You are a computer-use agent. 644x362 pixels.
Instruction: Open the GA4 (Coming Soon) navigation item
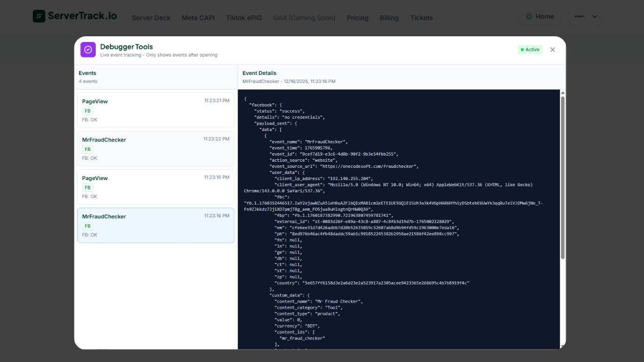click(304, 18)
